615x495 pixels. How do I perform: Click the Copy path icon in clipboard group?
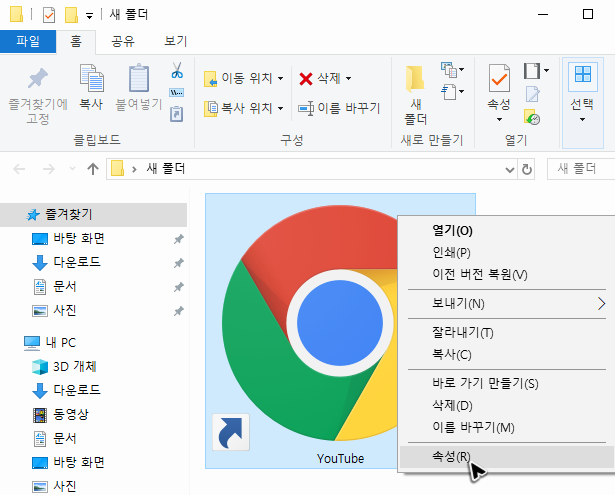click(176, 93)
